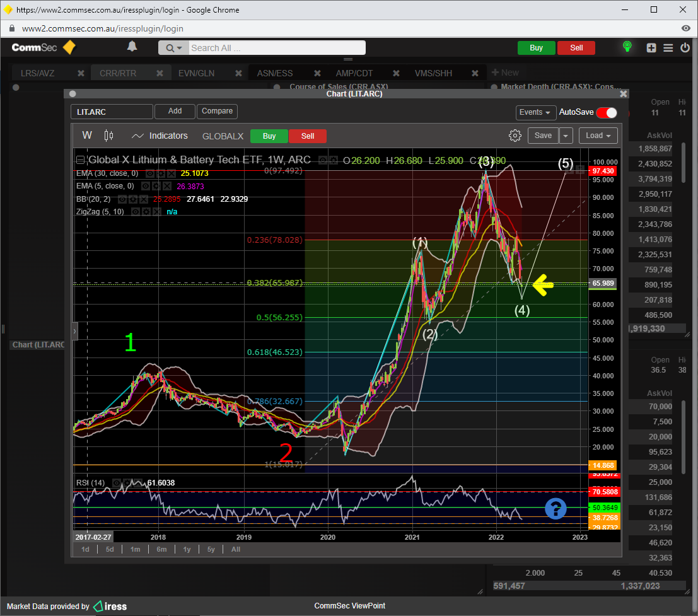Hide the EMA (5, close, 0) indicator
698x616 pixels.
[x=146, y=186]
